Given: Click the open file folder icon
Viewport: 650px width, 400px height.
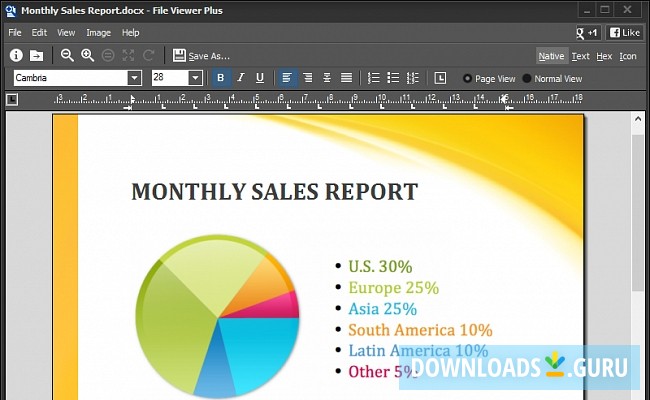Looking at the screenshot, I should [x=36, y=55].
